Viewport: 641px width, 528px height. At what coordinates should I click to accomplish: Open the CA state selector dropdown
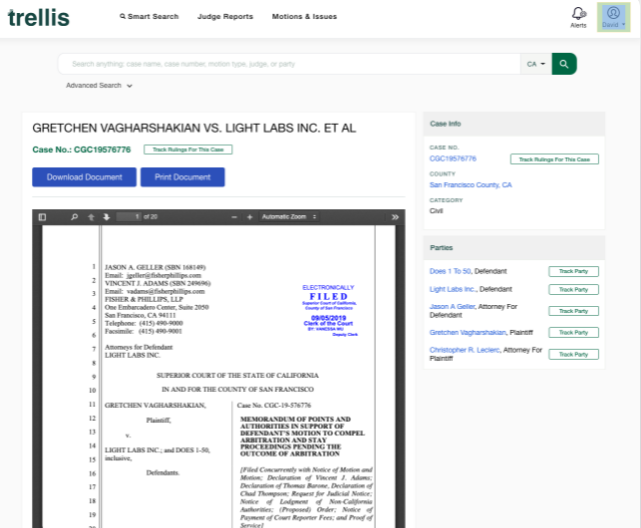536,64
